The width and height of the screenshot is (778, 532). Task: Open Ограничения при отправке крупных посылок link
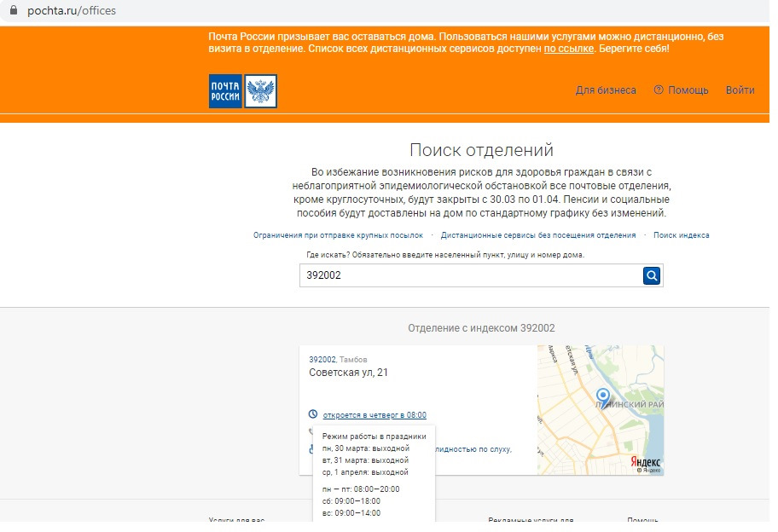pyautogui.click(x=338, y=235)
